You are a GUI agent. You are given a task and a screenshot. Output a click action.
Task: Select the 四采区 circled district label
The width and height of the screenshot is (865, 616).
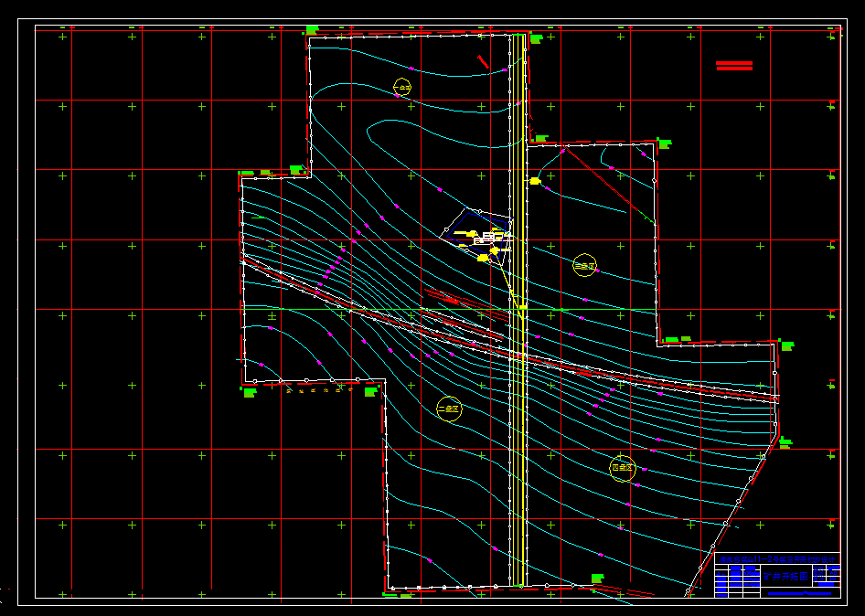[x=623, y=468]
